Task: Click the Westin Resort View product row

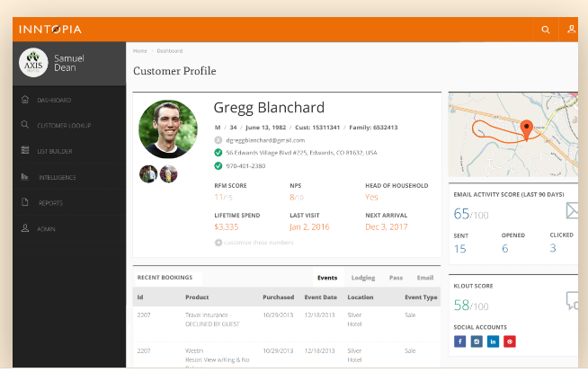Action: 287,355
